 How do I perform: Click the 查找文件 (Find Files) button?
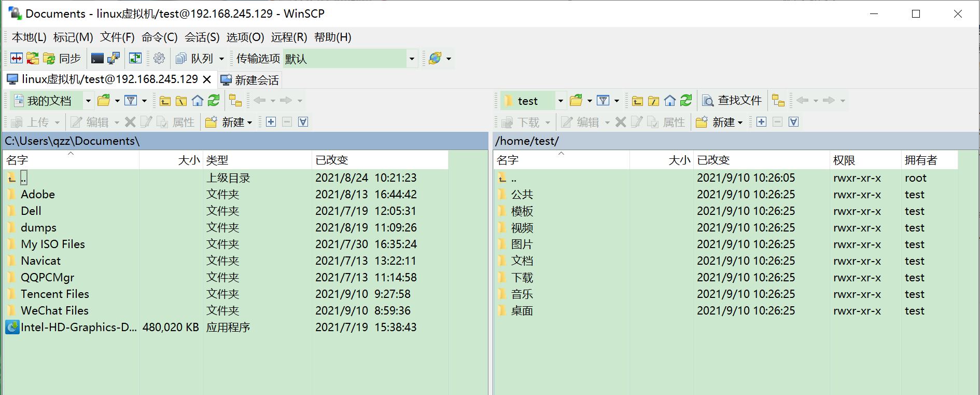click(732, 100)
